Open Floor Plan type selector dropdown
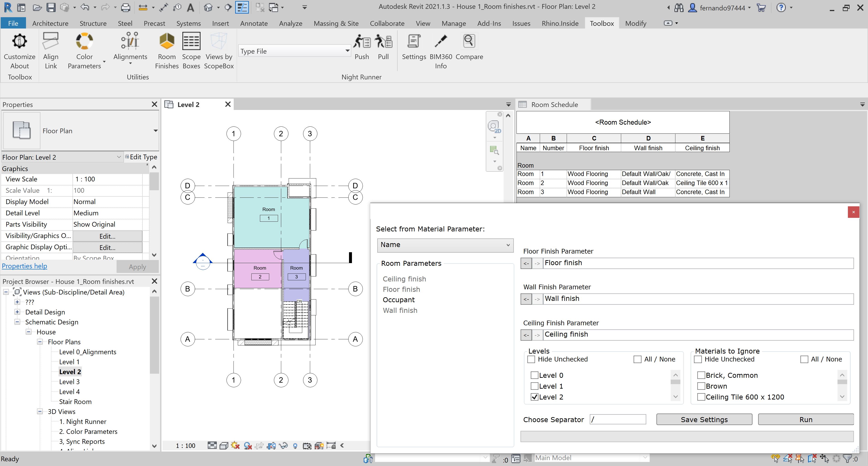The image size is (868, 466). [155, 131]
